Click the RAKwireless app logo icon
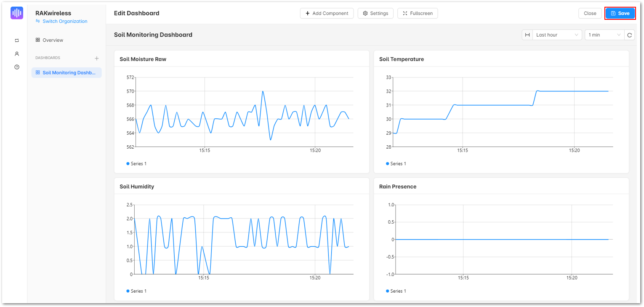644x307 pixels. point(17,13)
